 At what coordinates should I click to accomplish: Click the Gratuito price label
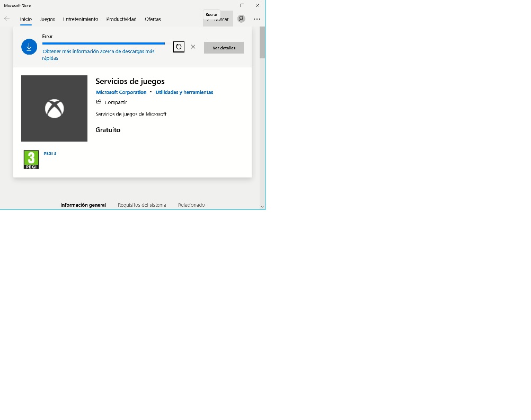click(108, 130)
